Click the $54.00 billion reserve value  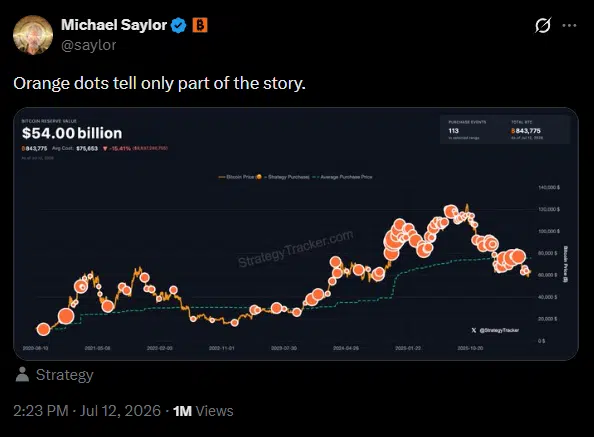click(x=72, y=133)
